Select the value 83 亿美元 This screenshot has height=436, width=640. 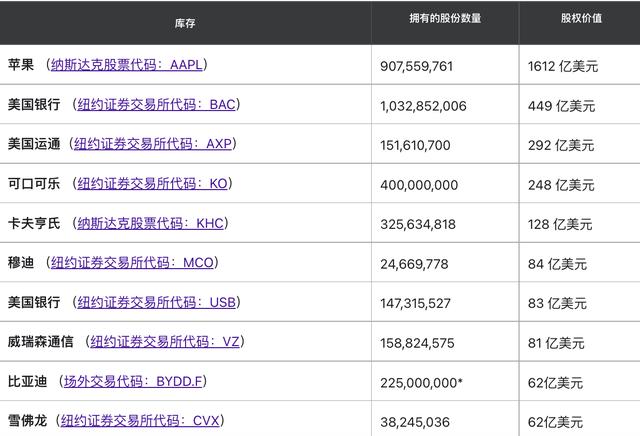click(557, 303)
